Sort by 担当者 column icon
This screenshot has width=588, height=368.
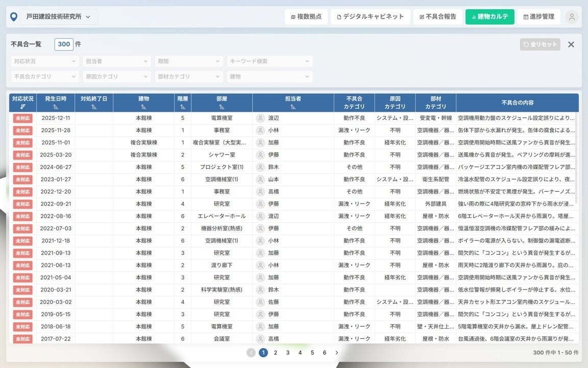click(x=293, y=107)
